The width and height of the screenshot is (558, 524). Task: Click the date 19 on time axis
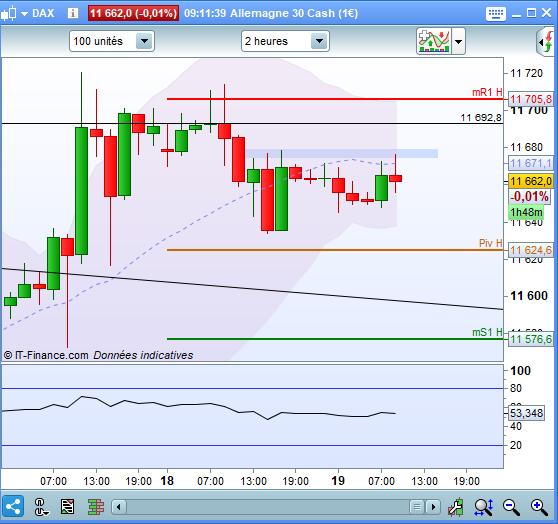(x=338, y=481)
